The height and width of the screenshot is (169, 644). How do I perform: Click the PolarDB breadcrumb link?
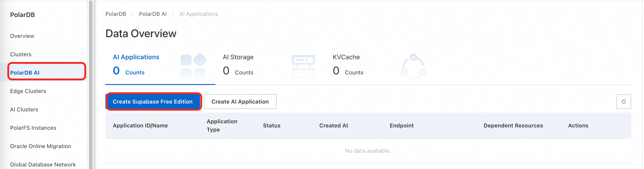(x=116, y=14)
